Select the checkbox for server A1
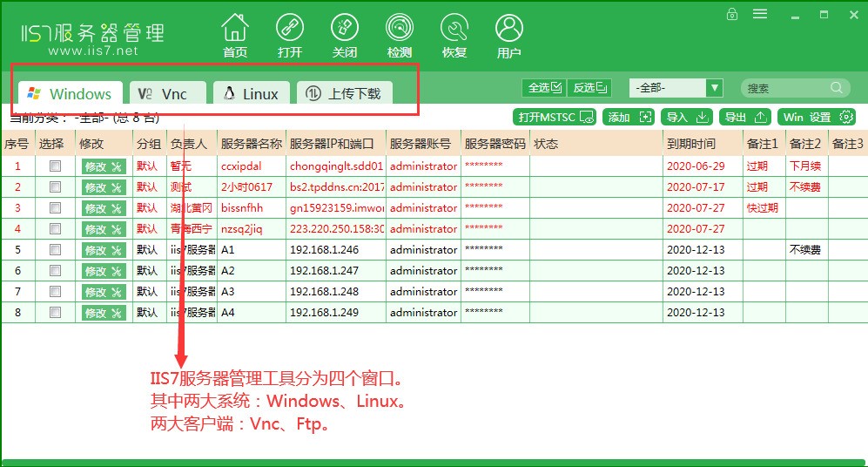Viewport: 868px width, 467px height. coord(56,250)
